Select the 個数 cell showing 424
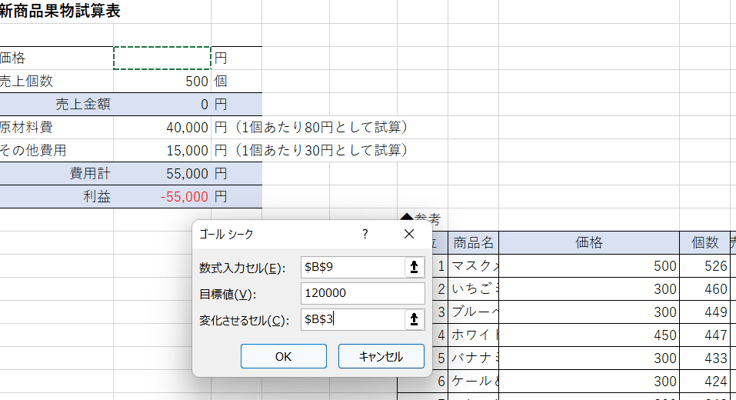736x400 pixels. click(705, 381)
